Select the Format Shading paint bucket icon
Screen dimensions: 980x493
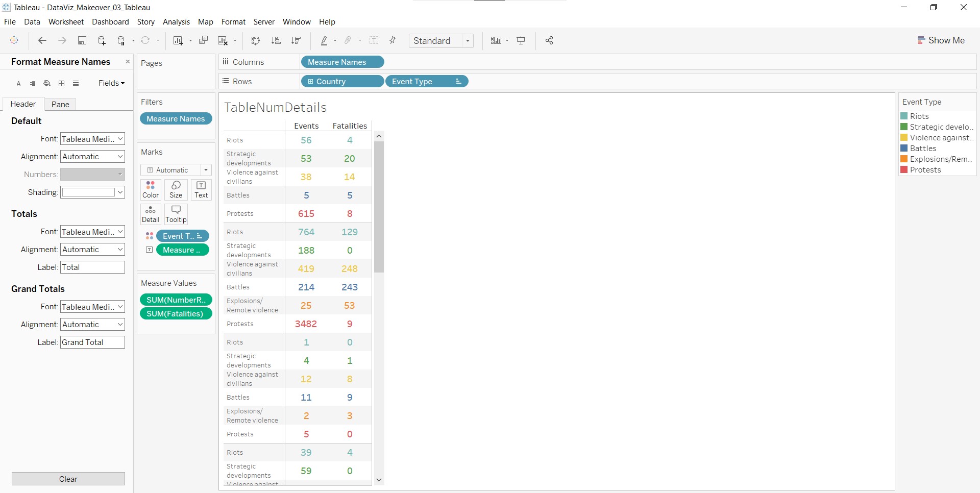click(47, 83)
